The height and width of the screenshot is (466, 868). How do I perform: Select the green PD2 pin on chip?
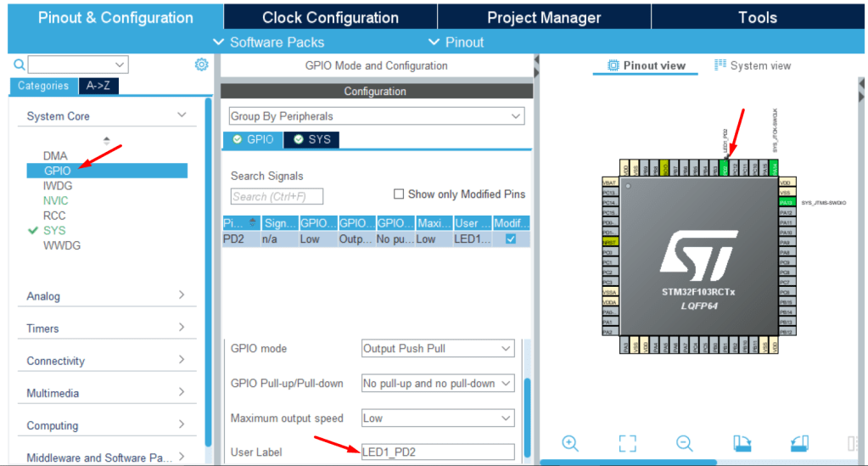(x=724, y=168)
